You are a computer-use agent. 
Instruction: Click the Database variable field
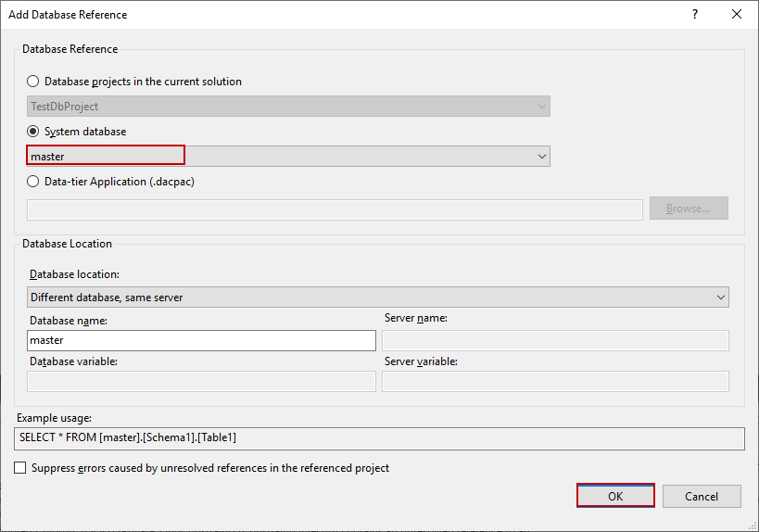[x=201, y=381]
